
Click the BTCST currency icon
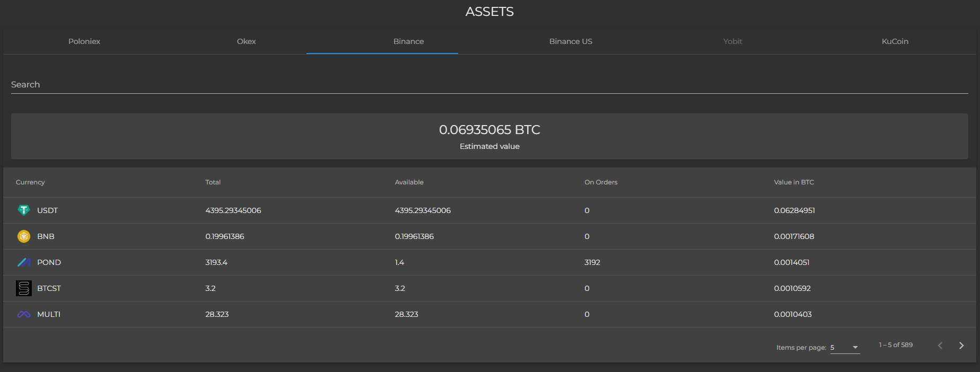click(24, 288)
